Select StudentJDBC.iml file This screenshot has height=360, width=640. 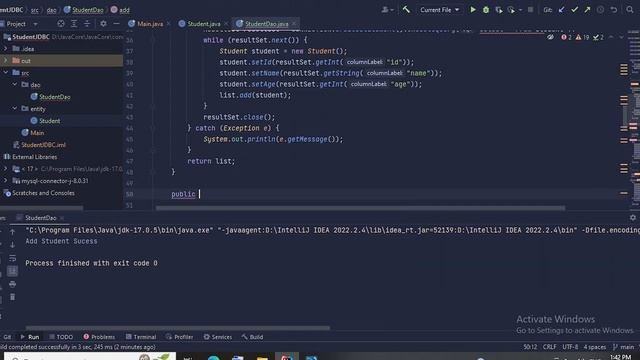pyautogui.click(x=43, y=145)
